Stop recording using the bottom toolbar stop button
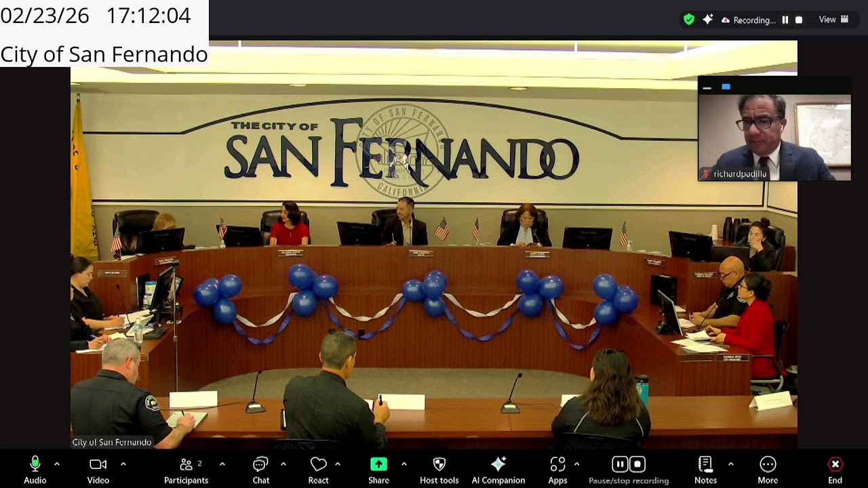 pyautogui.click(x=637, y=464)
